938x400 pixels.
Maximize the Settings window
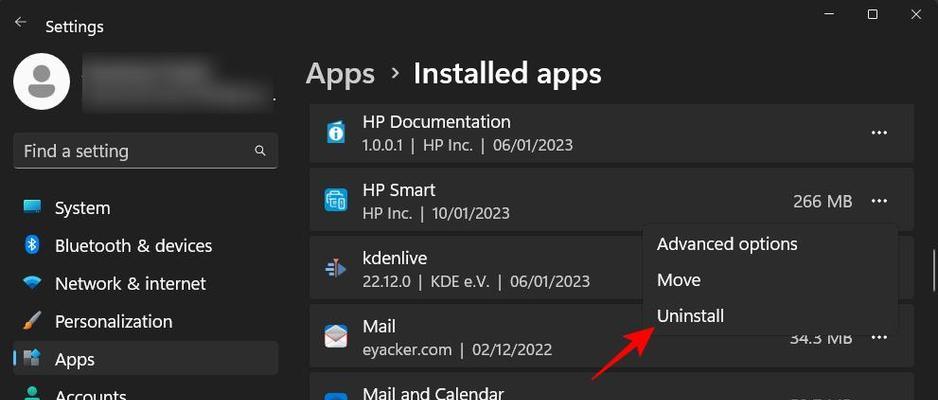tap(873, 14)
